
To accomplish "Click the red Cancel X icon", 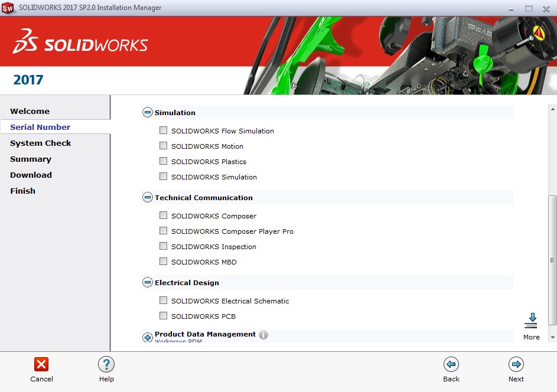I will 41,364.
